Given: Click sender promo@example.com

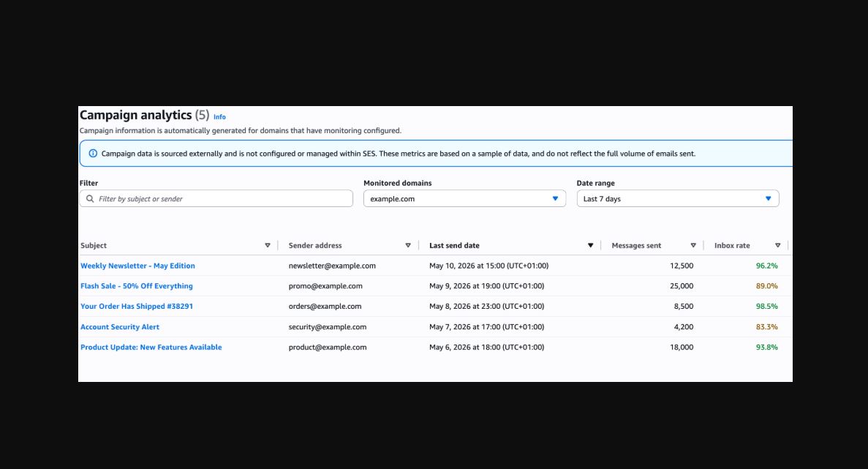Looking at the screenshot, I should click(x=325, y=286).
